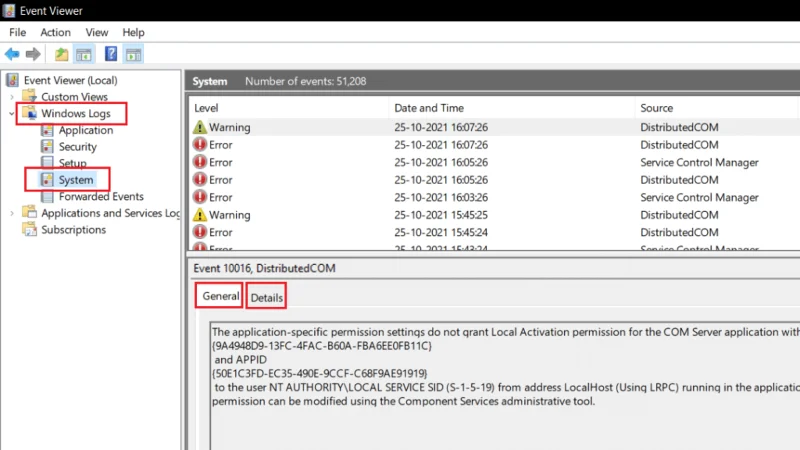Viewport: 800px width, 450px height.
Task: Expand the Custom Views tree node
Action: pyautogui.click(x=12, y=96)
